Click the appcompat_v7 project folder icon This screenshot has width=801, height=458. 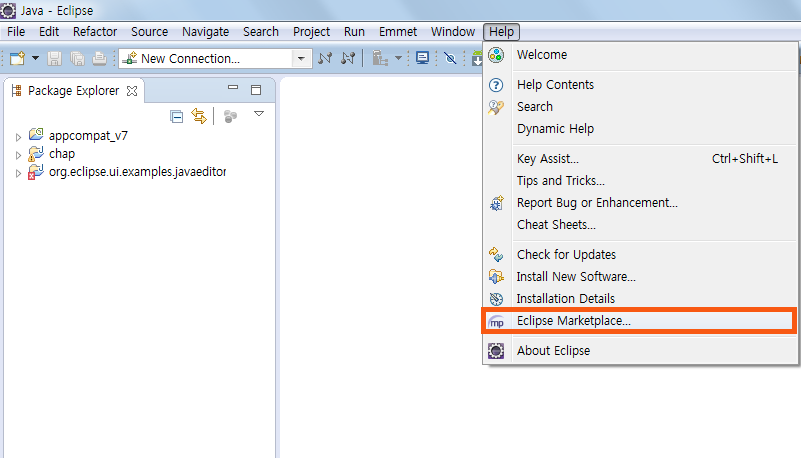click(36, 135)
